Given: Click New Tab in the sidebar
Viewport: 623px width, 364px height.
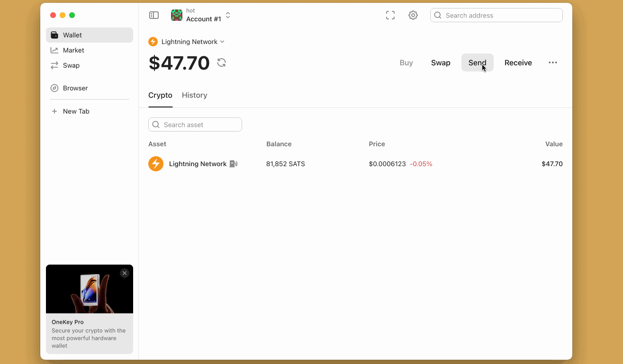Looking at the screenshot, I should click(x=90, y=111).
